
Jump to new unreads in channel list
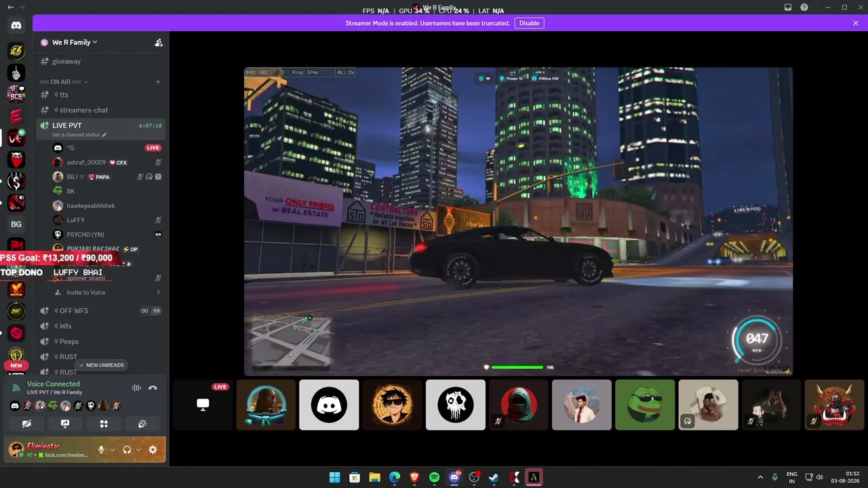click(101, 365)
